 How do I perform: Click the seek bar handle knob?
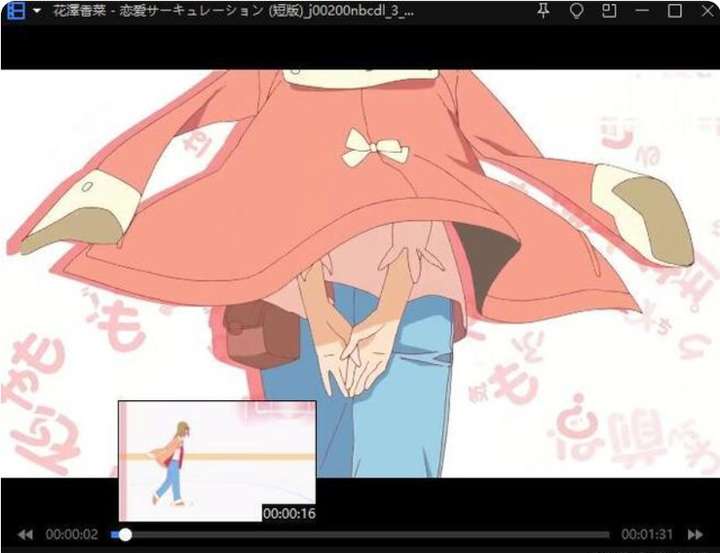coord(125,535)
